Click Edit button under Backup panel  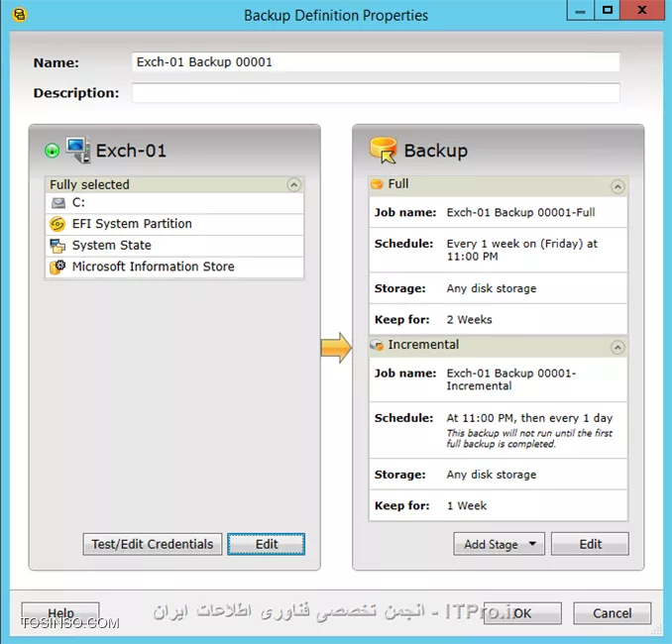click(590, 544)
